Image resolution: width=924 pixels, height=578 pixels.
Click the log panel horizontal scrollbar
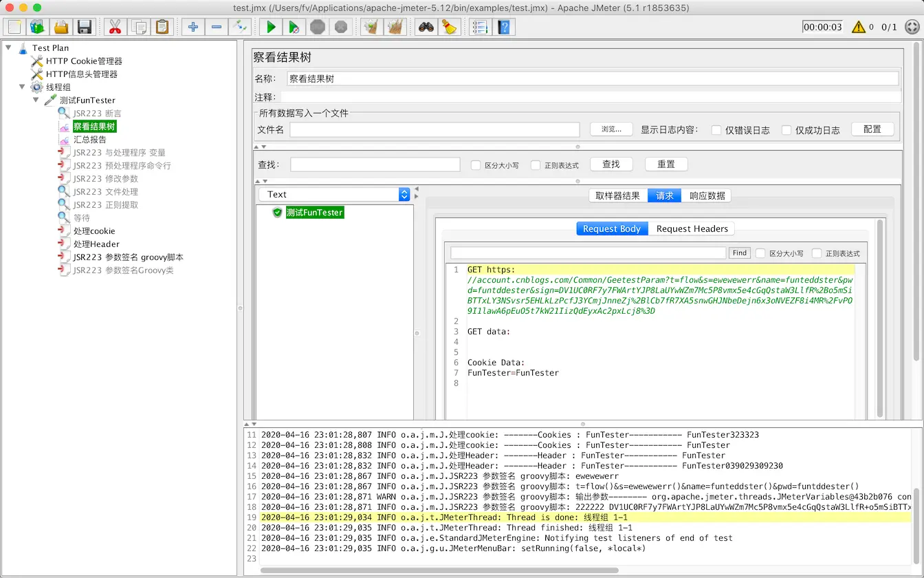pos(440,570)
